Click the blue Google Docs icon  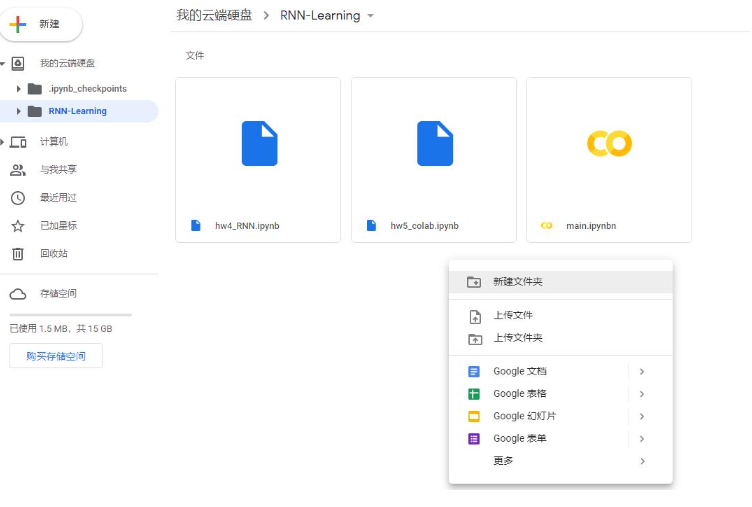(x=474, y=372)
